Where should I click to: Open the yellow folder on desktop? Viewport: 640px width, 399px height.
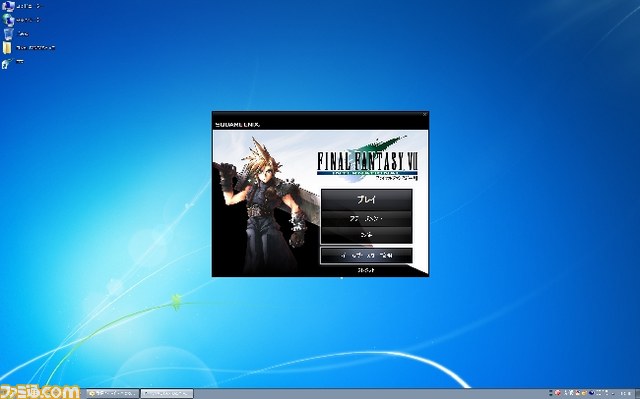[7, 47]
